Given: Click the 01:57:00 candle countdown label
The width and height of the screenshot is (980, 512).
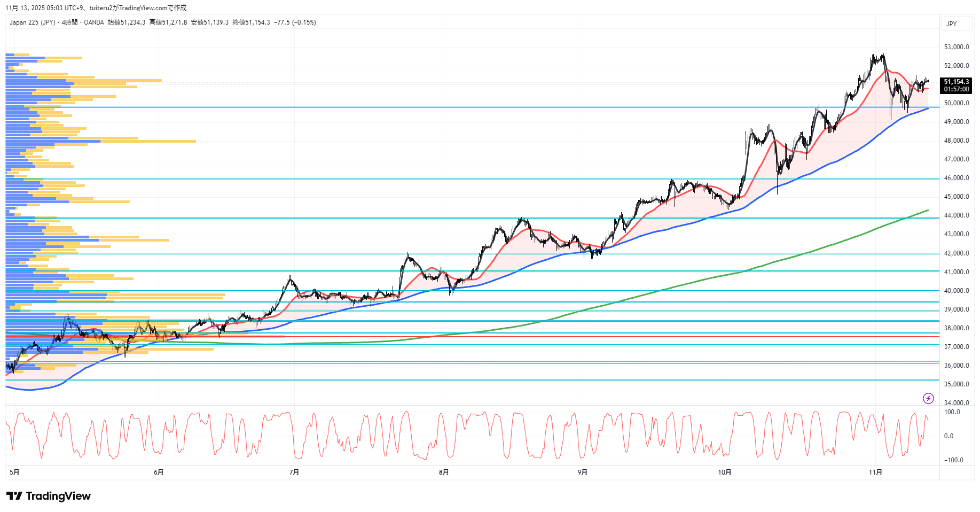Looking at the screenshot, I should click(956, 89).
